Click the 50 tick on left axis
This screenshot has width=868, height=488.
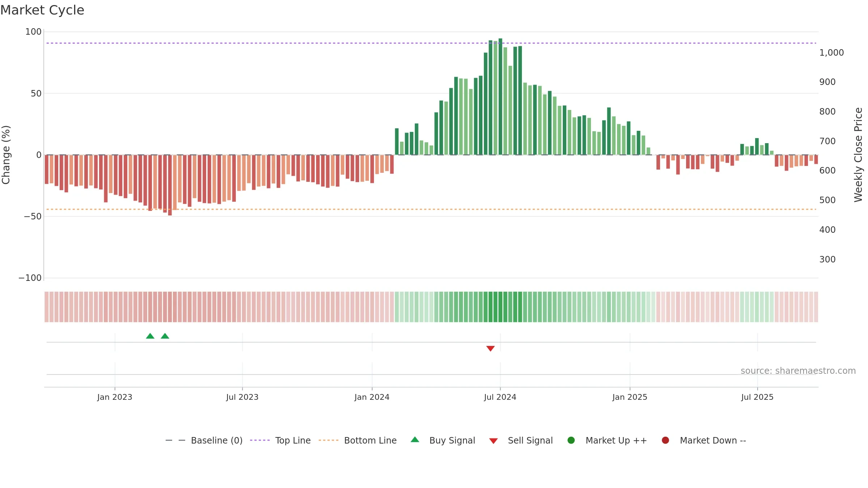[x=36, y=94]
